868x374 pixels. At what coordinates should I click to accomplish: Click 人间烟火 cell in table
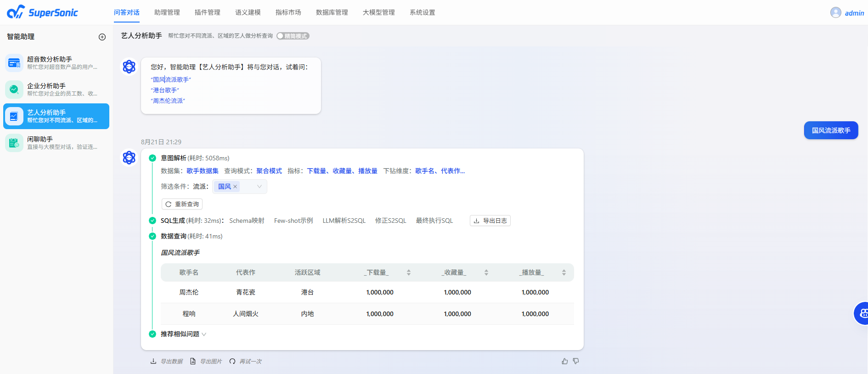246,314
